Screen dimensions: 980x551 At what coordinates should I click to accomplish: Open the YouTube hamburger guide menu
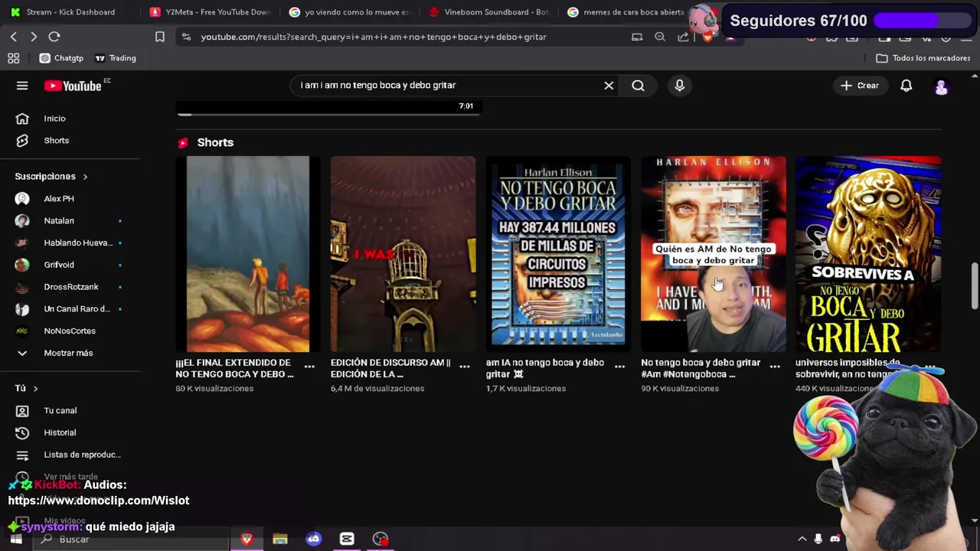(x=22, y=86)
